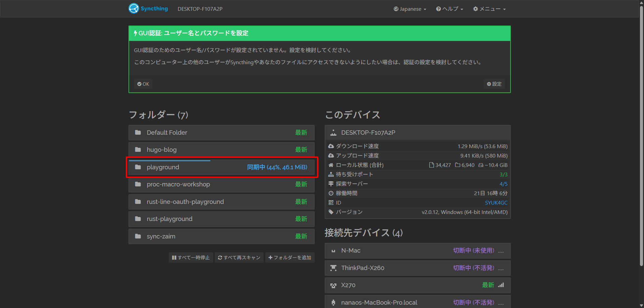Open the ヘルプ help menu
This screenshot has width=644, height=308.
coord(449,9)
